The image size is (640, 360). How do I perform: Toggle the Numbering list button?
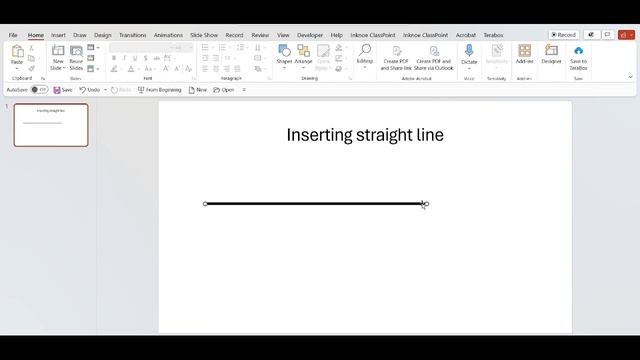(x=222, y=48)
